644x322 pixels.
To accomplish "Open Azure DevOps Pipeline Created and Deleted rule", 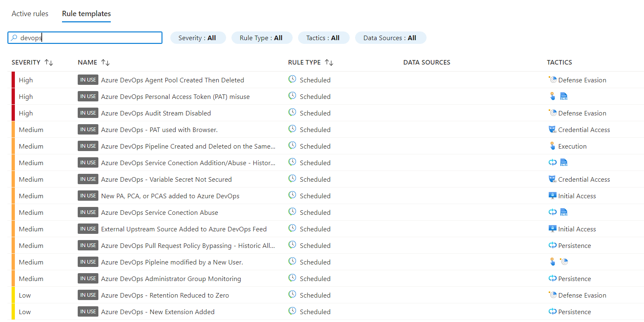I will tap(188, 146).
